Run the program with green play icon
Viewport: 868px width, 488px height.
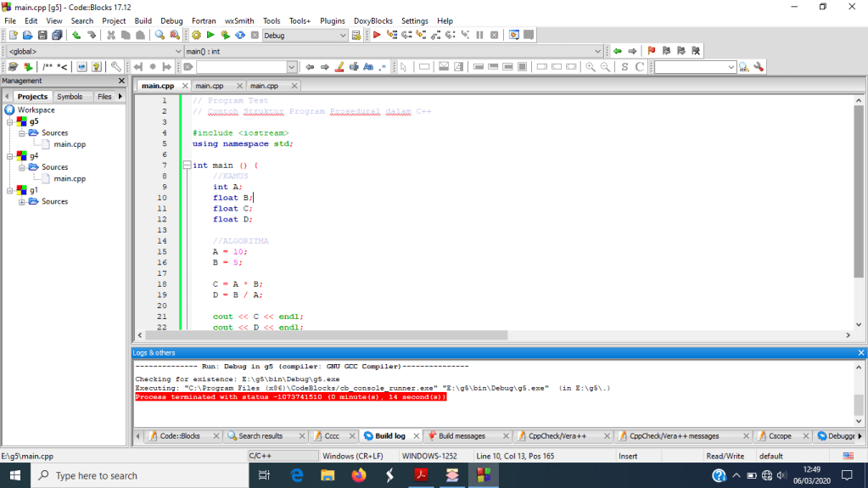click(210, 35)
